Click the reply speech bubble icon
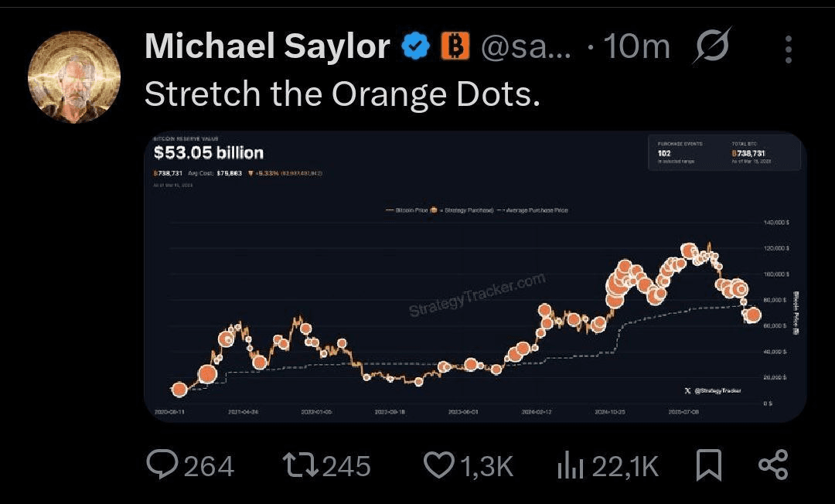Screen dimensions: 835x504 [x=162, y=465]
